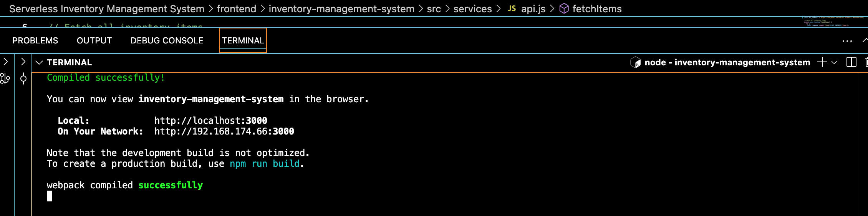
Task: Open the OUTPUT tab
Action: [94, 40]
